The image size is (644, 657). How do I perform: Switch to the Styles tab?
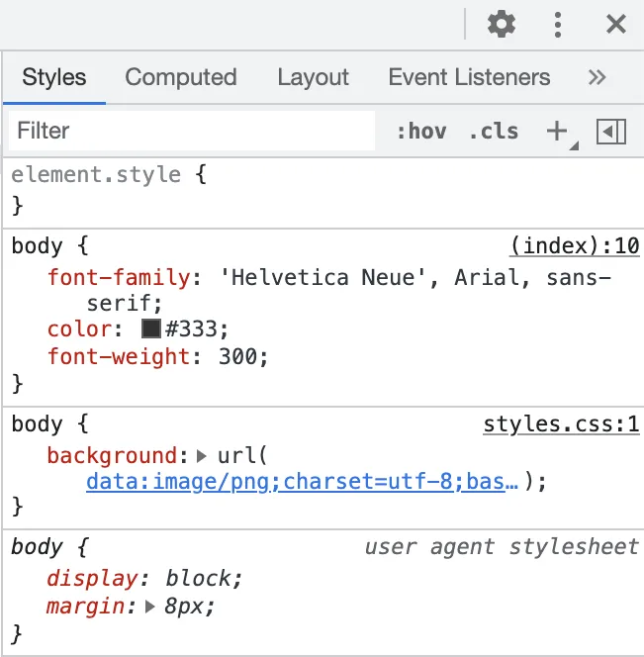(x=54, y=77)
